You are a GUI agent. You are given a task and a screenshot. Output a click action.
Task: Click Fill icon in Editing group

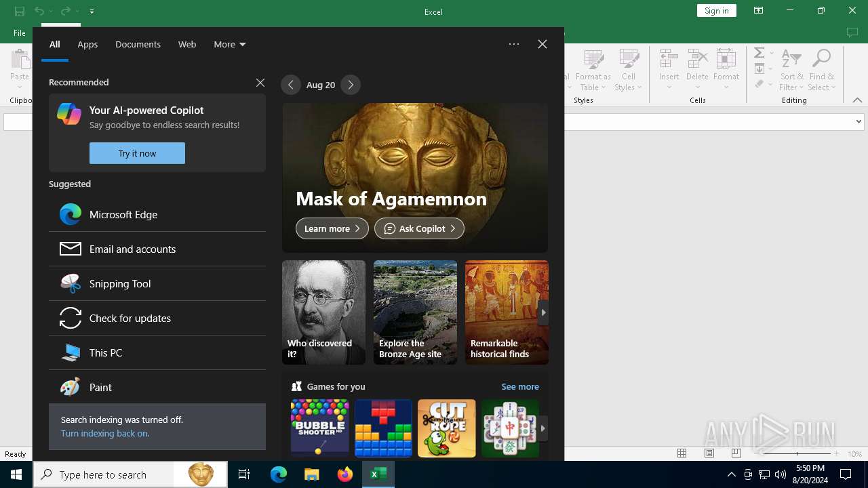click(x=759, y=68)
